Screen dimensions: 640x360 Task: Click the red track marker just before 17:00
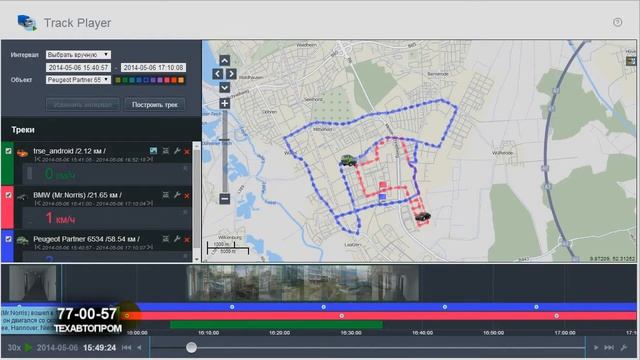tap(556, 316)
